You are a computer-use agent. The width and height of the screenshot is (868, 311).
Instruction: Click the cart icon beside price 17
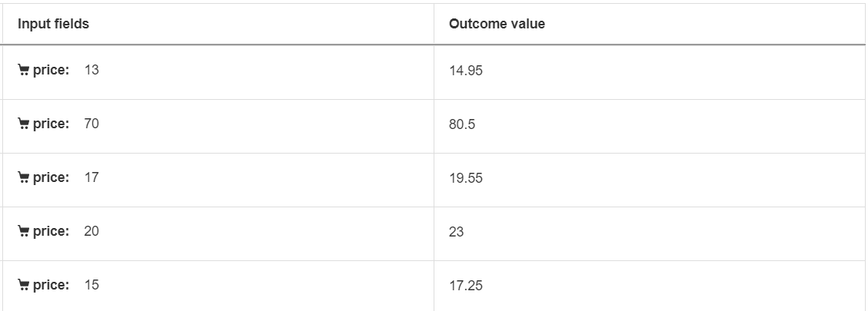click(24, 178)
